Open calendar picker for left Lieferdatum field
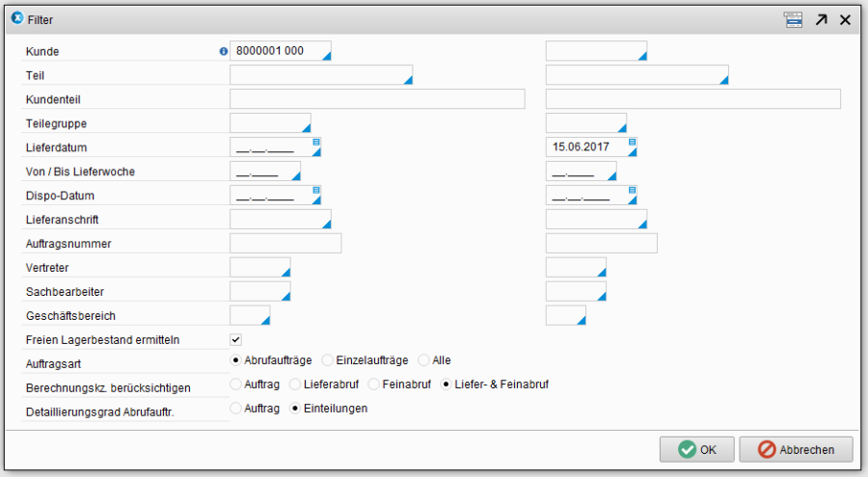The image size is (868, 477). click(x=316, y=143)
